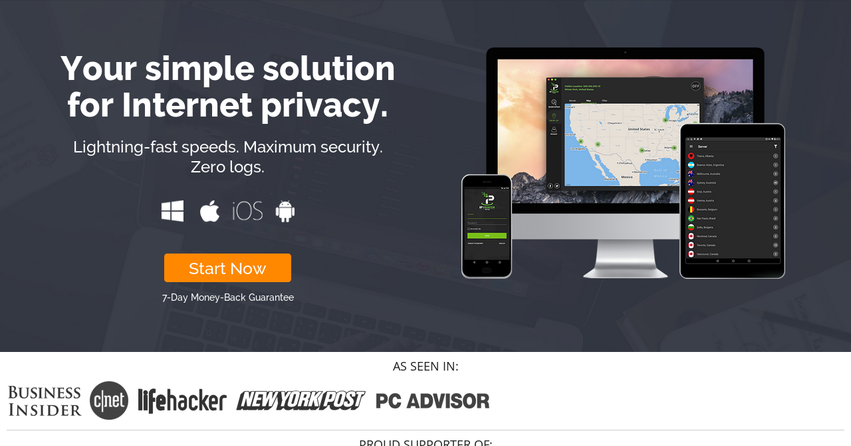Click the Windows platform icon
The image size is (851, 446).
coord(173,211)
